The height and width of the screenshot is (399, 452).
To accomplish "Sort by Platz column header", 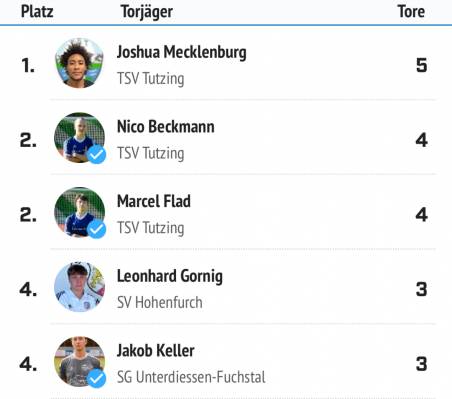I will click(37, 12).
